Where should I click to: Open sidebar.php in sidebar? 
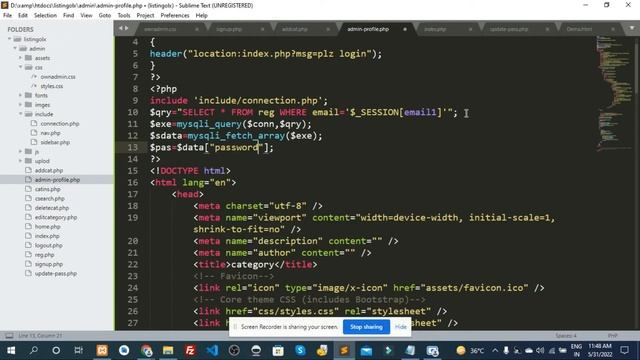(55, 142)
